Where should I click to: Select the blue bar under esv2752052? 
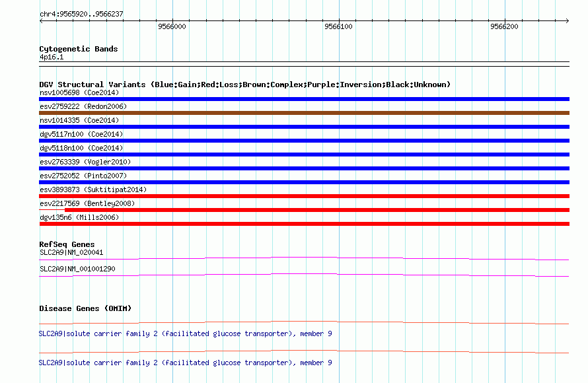[304, 182]
